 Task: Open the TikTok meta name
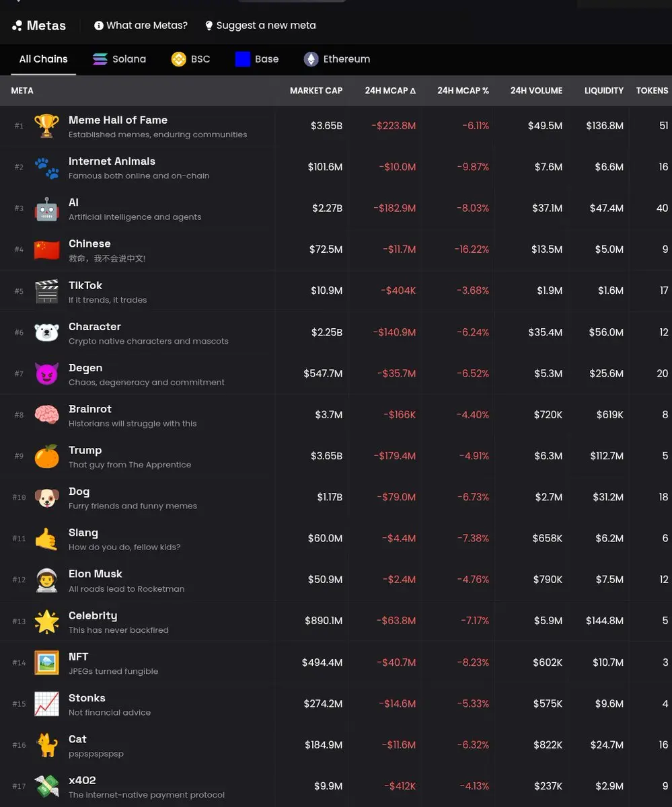85,285
